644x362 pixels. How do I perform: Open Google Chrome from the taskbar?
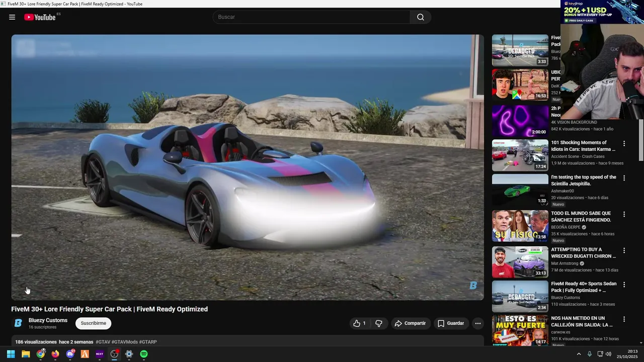click(x=40, y=354)
